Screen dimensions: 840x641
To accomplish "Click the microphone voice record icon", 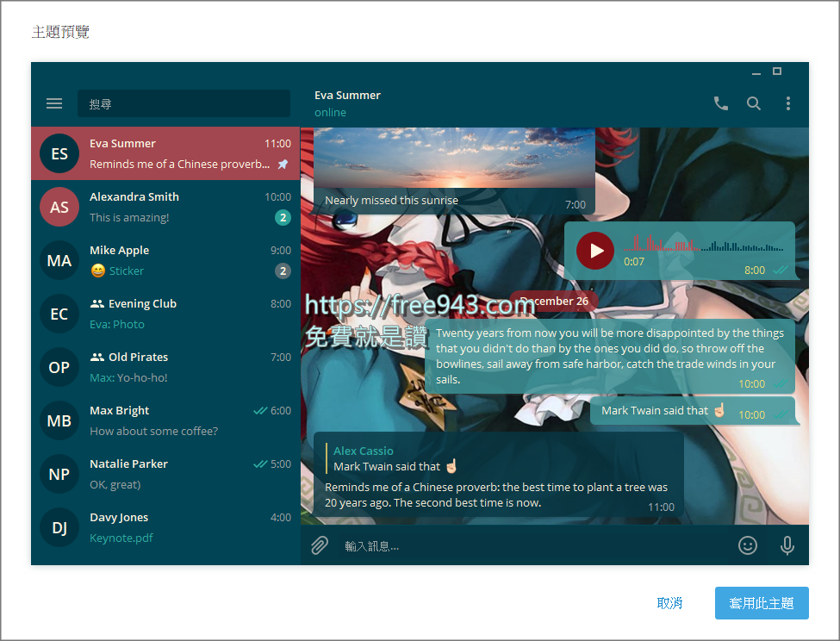I will [x=787, y=545].
